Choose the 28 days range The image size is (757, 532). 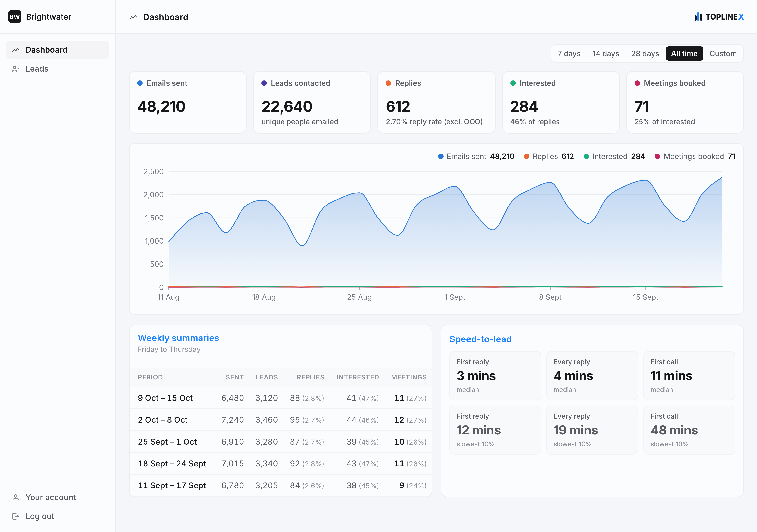(x=645, y=54)
